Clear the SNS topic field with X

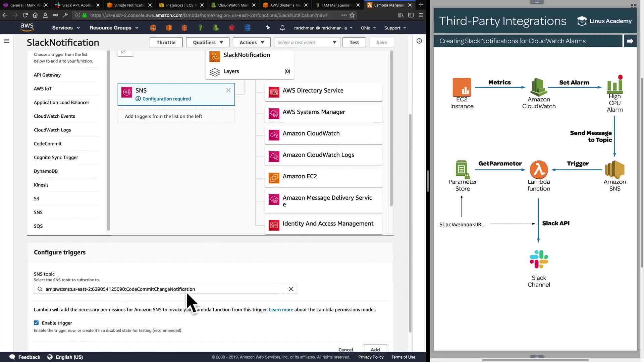point(291,289)
